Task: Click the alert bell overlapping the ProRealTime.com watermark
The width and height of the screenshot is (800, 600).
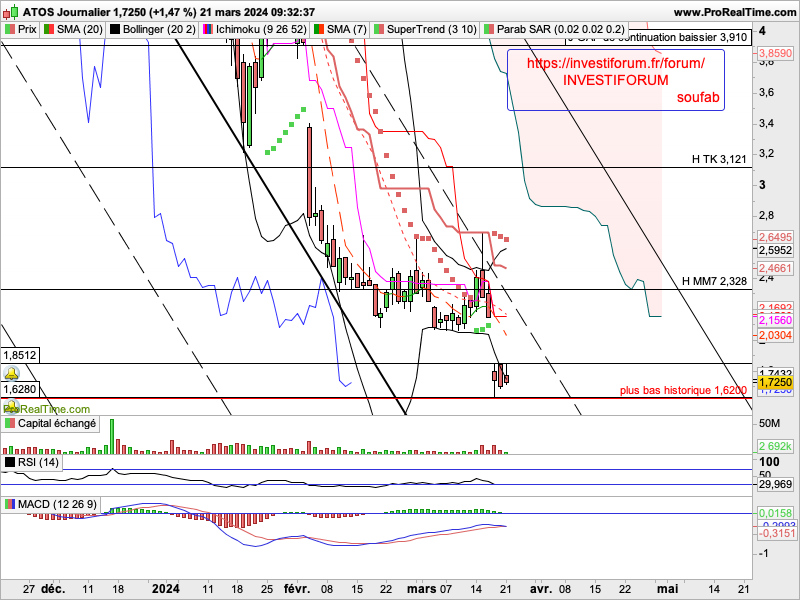Action: (11, 407)
